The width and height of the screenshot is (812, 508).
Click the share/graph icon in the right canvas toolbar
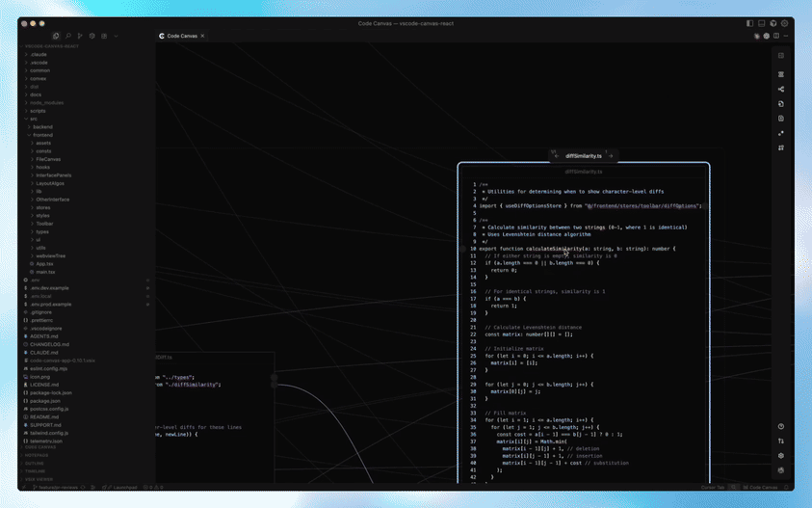781,89
